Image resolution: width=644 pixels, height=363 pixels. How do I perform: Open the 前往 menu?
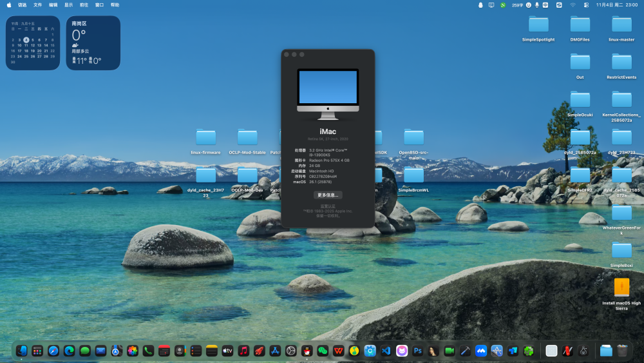84,5
